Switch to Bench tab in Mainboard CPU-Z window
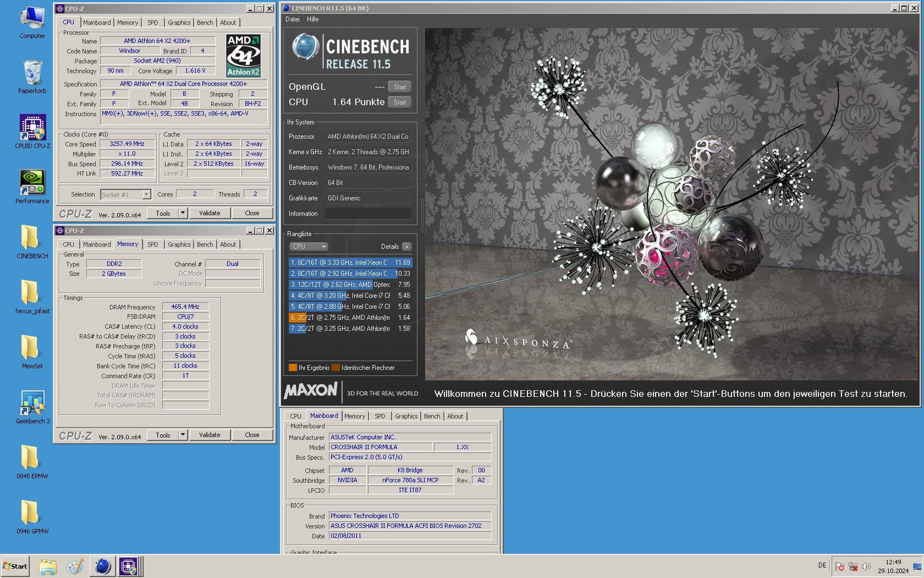The height and width of the screenshot is (578, 924). coord(432,416)
